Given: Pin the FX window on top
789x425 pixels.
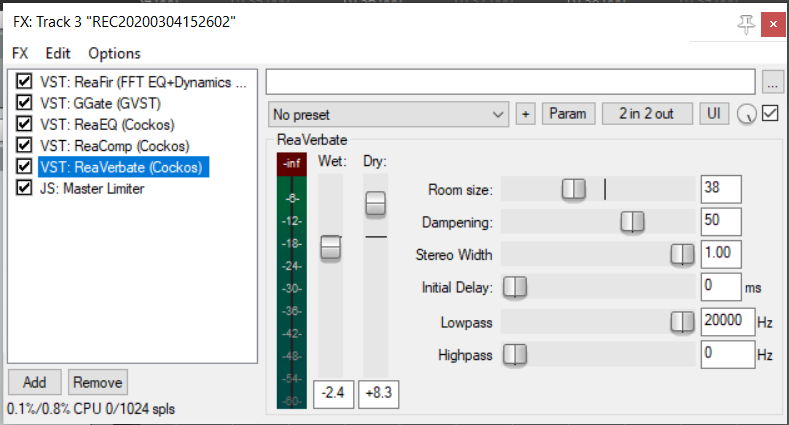Looking at the screenshot, I should pos(746,24).
